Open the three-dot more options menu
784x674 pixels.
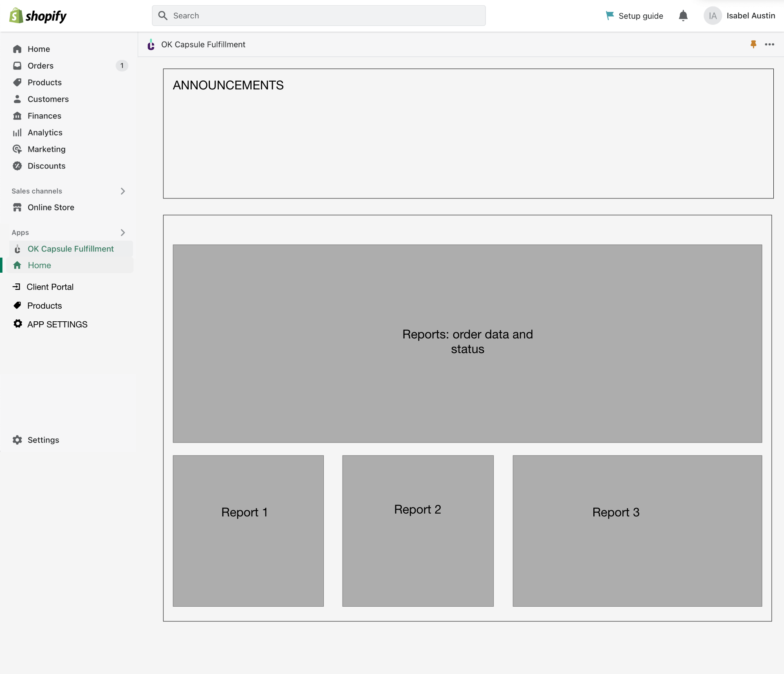pos(769,44)
